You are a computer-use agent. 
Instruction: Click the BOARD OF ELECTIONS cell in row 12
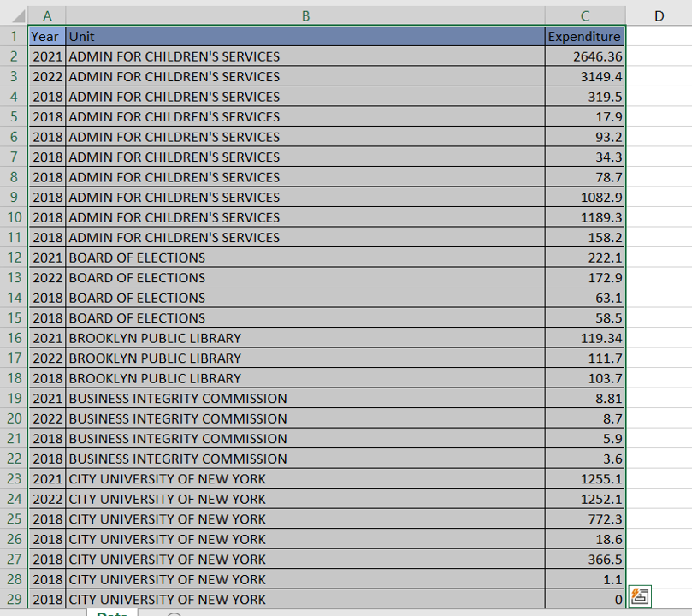305,258
